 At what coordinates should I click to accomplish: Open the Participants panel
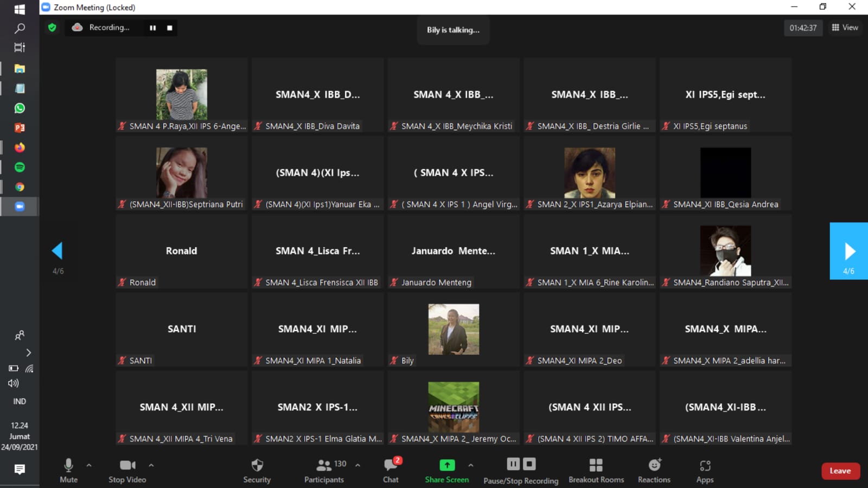(x=324, y=470)
